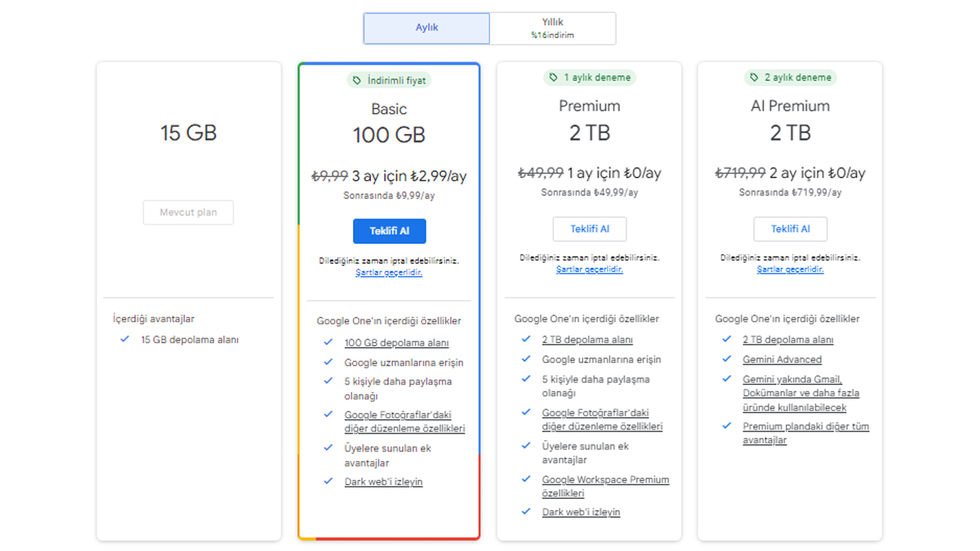The image size is (980, 551).
Task: Open Dark web'i izleyin link in Basic
Action: tap(384, 482)
